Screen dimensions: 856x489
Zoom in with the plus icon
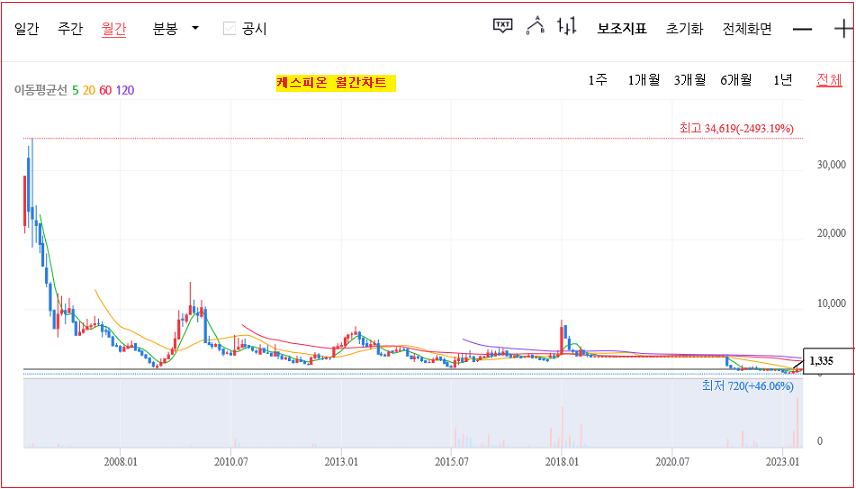click(x=845, y=29)
